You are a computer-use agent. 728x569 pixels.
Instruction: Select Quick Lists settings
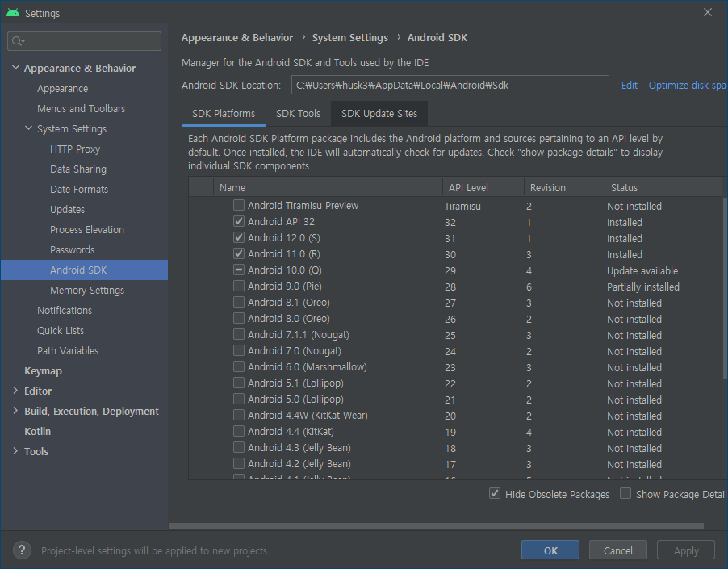coord(61,330)
